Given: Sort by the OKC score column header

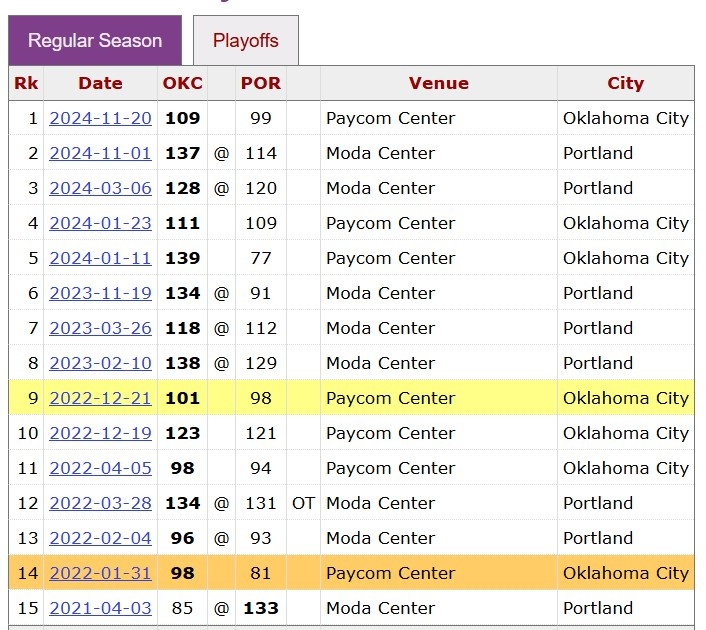Looking at the screenshot, I should [182, 83].
